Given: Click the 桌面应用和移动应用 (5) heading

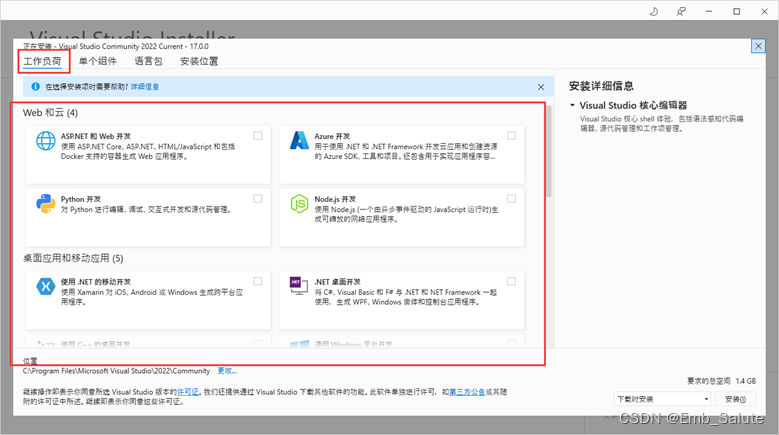Looking at the screenshot, I should pyautogui.click(x=73, y=258).
